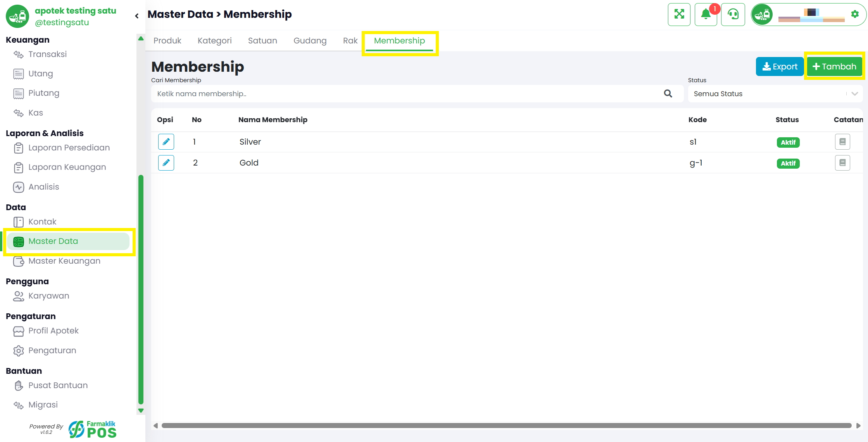The width and height of the screenshot is (868, 442).
Task: Click the Nama Membership column header
Action: point(273,120)
